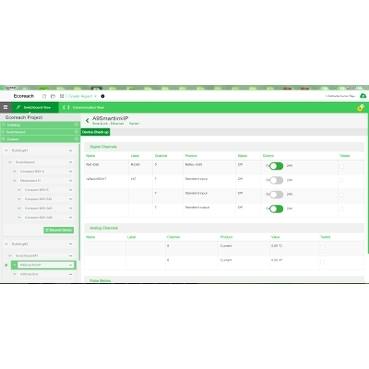This screenshot has width=369, height=369.
Task: Click the open project folder icon
Action: tap(53, 96)
